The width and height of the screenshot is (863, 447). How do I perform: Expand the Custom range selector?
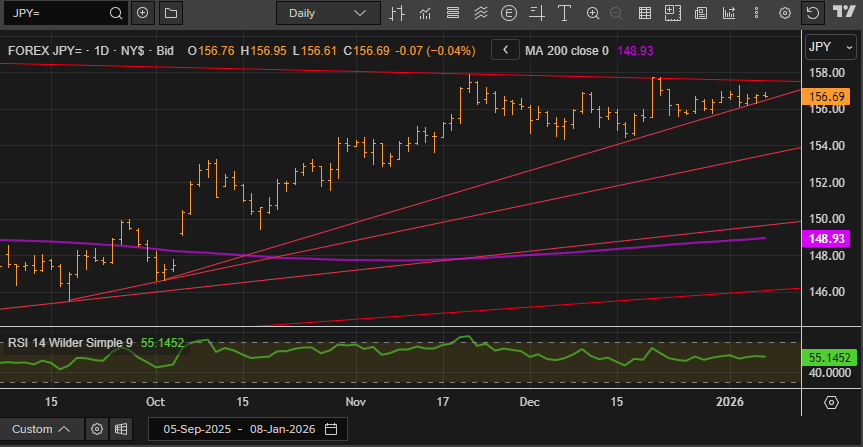[41, 429]
